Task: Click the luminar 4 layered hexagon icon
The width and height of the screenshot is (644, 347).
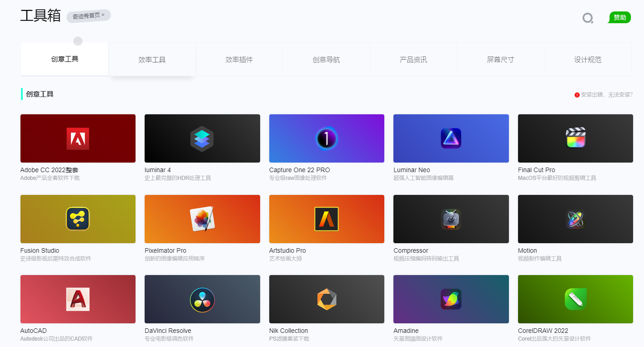Action: pos(202,138)
